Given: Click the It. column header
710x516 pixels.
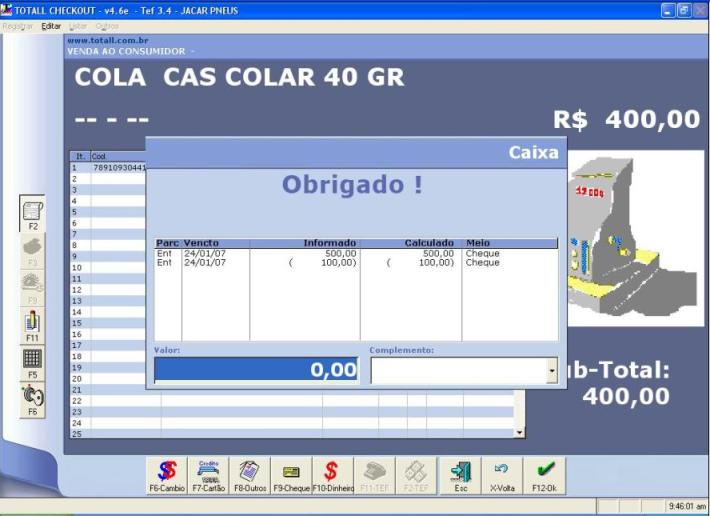Looking at the screenshot, I should click(80, 157).
